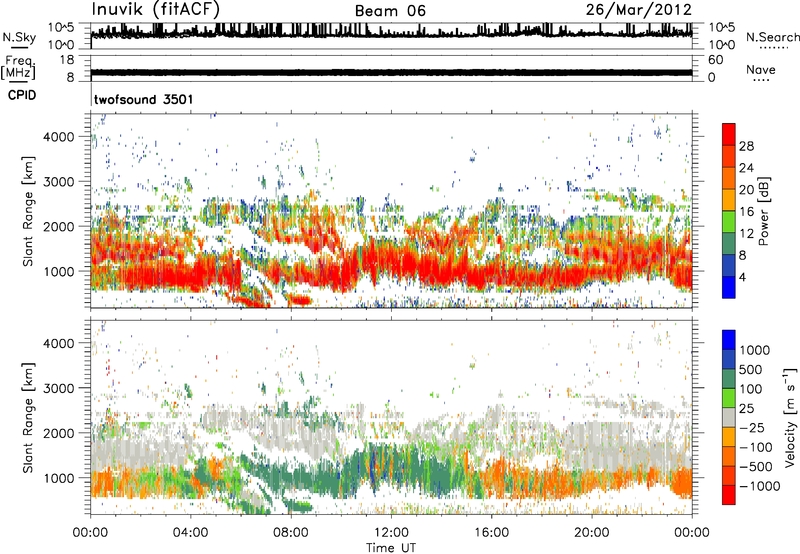Select Power panel 'Slant Range [km]' axis title
Screen dimensions: 800x554
(x=28, y=211)
